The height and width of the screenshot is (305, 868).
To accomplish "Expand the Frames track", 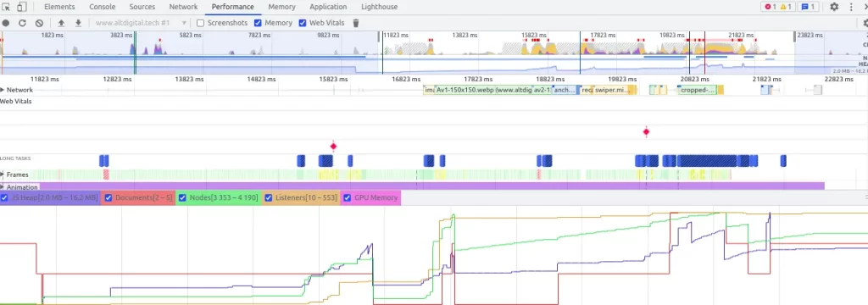I will click(x=3, y=175).
